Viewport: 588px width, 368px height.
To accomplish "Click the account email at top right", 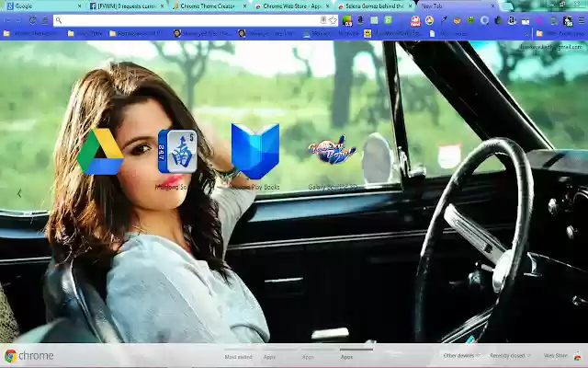I will tap(551, 47).
